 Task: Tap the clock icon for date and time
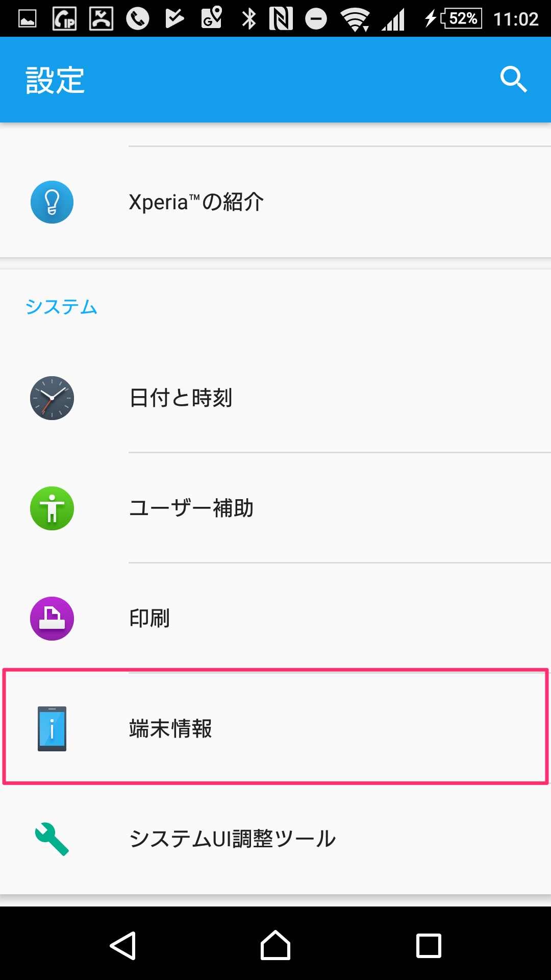52,398
